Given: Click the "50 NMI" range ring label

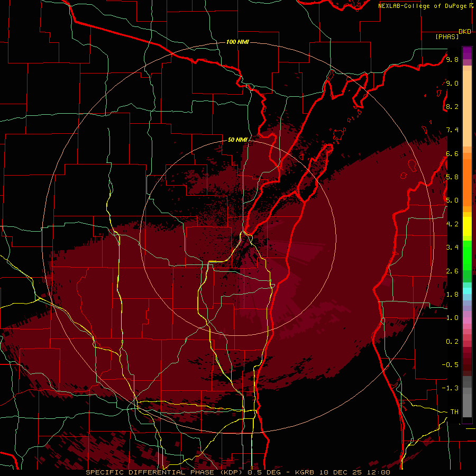Looking at the screenshot, I should (x=237, y=140).
